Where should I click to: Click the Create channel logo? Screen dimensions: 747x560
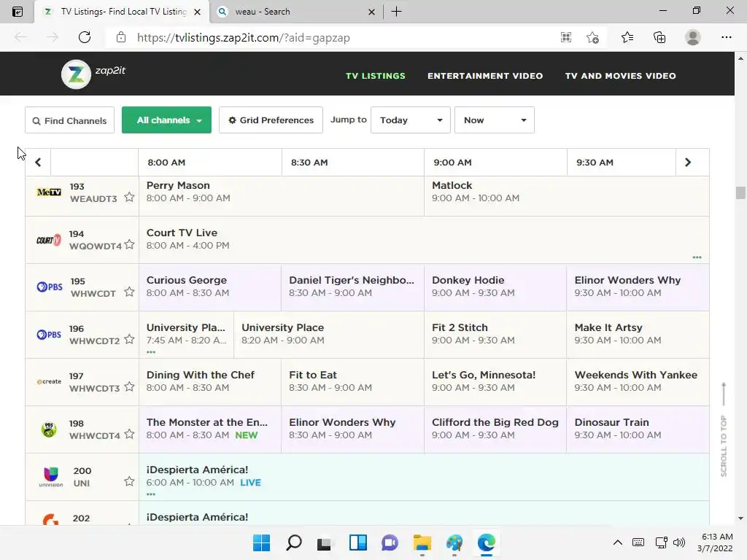point(49,381)
